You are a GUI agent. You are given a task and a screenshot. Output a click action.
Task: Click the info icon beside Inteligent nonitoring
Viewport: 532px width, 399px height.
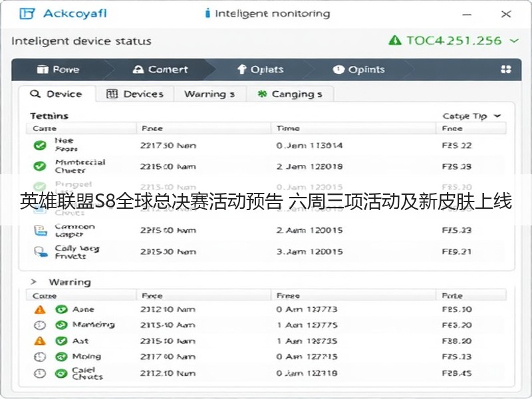pyautogui.click(x=207, y=13)
